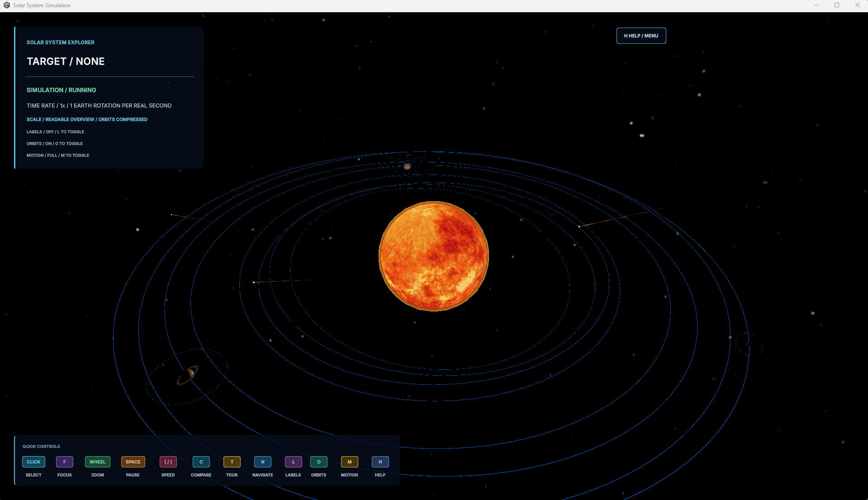Click the [ / ] speed key badge
The height and width of the screenshot is (500, 868).
168,462
